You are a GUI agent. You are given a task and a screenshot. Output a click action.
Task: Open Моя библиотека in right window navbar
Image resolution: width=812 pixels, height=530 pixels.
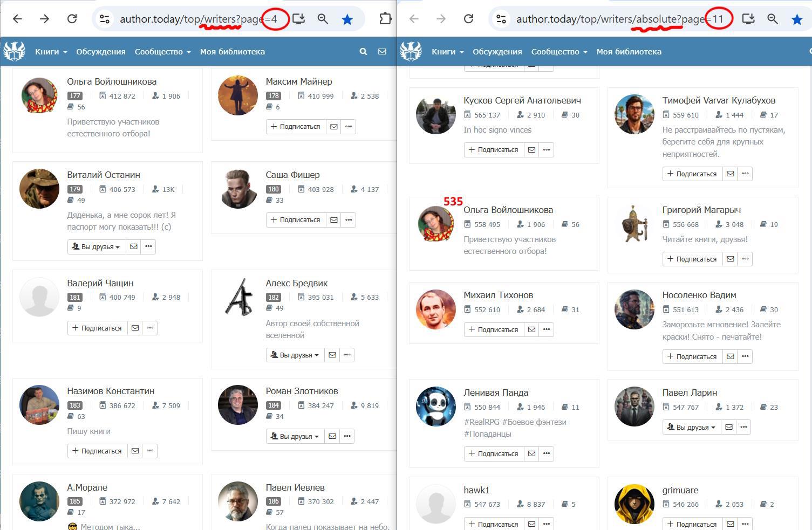pos(629,52)
